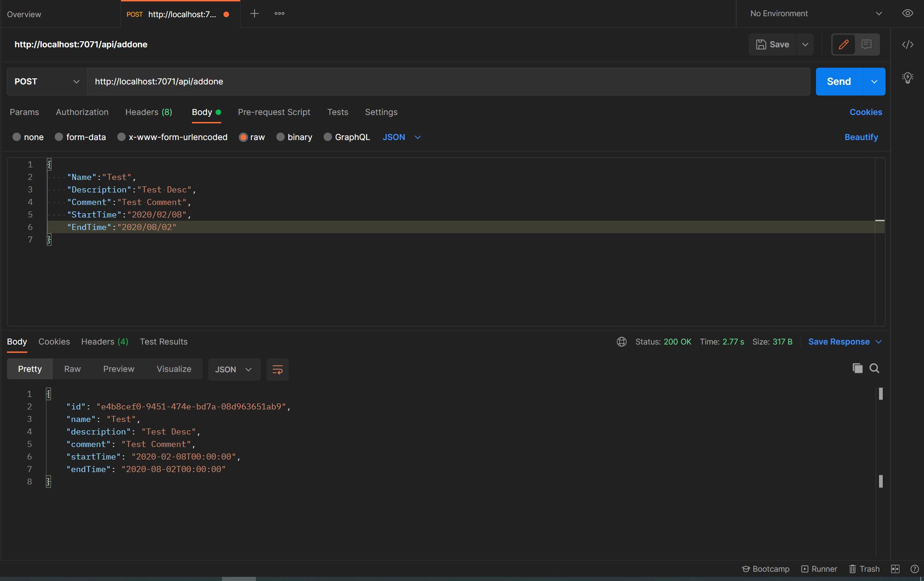Click the bottom horizontal scrollbar thumb
The height and width of the screenshot is (581, 924).
[239, 579]
